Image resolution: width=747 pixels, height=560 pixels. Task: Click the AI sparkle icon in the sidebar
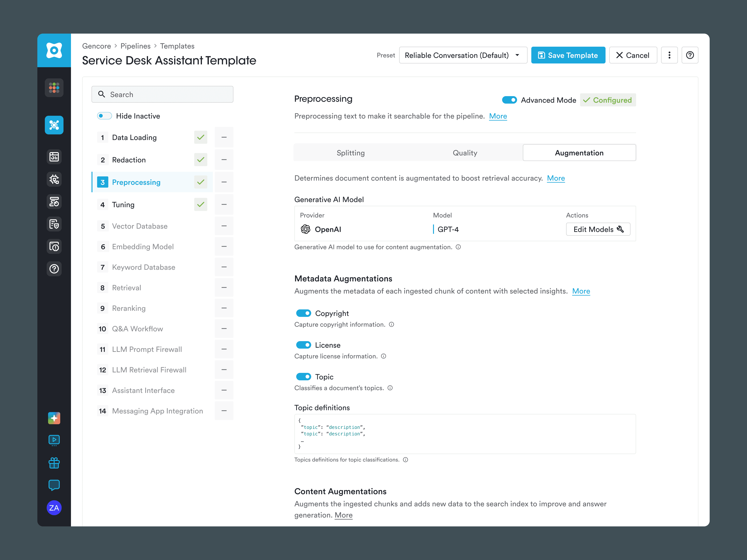[x=54, y=418]
